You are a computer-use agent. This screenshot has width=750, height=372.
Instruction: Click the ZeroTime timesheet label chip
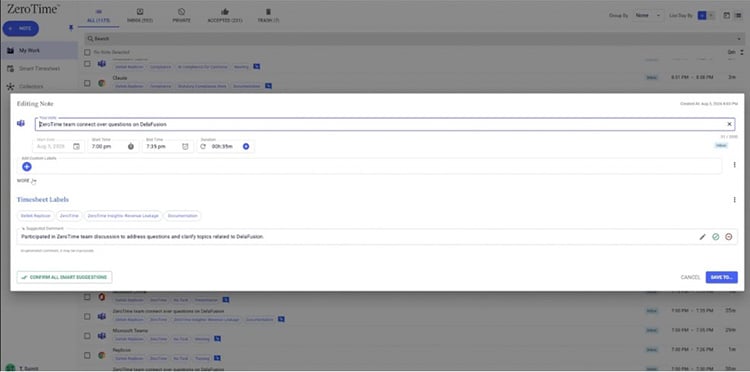(x=69, y=216)
